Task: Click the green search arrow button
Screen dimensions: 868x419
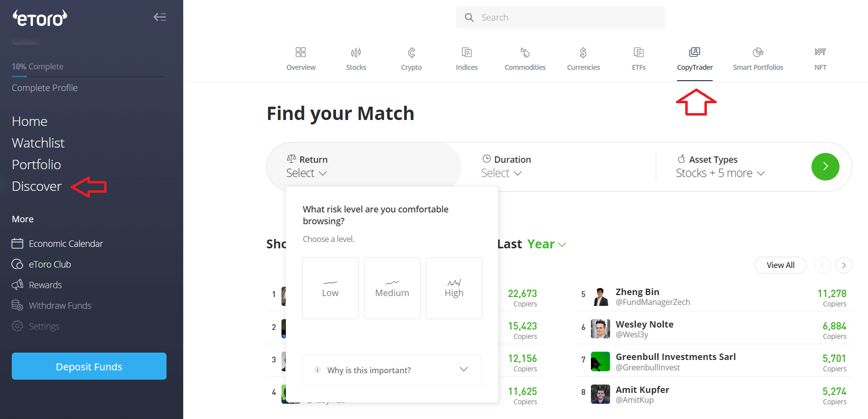Action: point(825,167)
